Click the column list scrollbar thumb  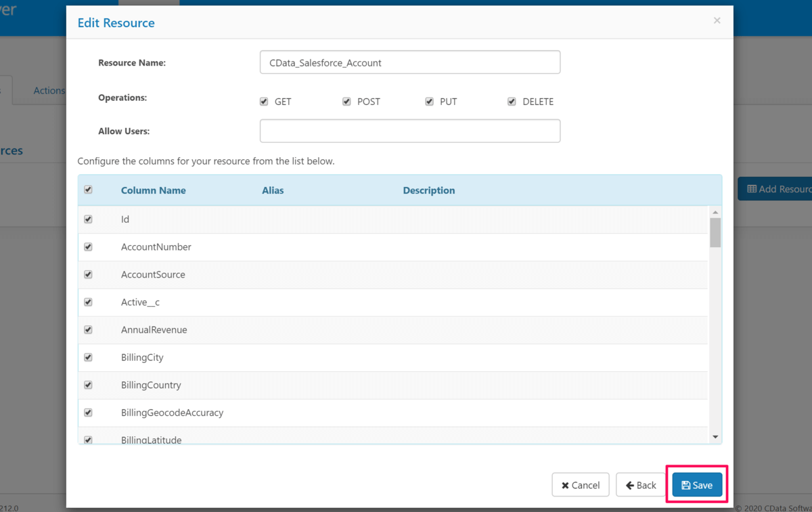point(715,232)
